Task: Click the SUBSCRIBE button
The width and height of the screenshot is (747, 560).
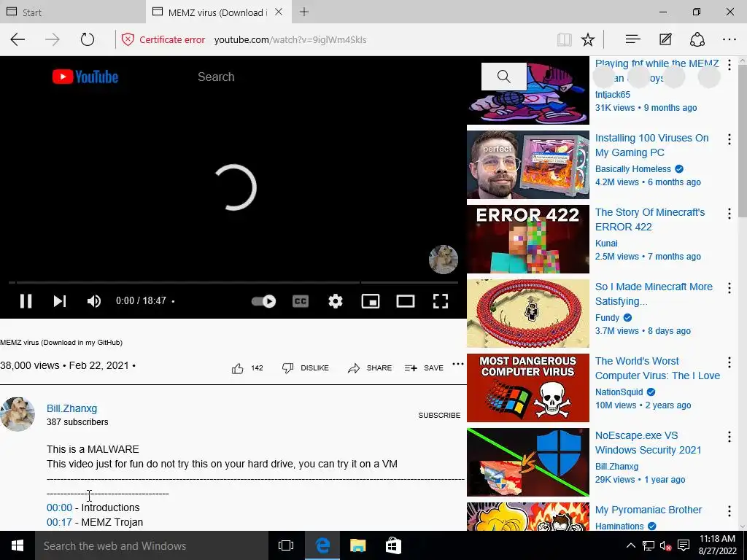Action: [x=439, y=415]
